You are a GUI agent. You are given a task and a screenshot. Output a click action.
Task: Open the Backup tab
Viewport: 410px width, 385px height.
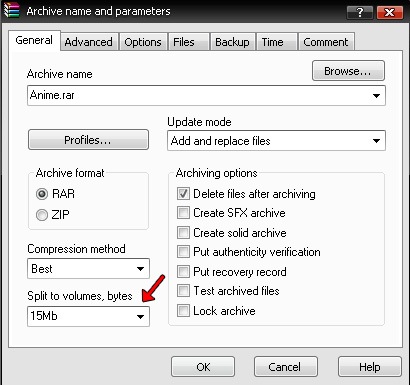click(x=232, y=42)
